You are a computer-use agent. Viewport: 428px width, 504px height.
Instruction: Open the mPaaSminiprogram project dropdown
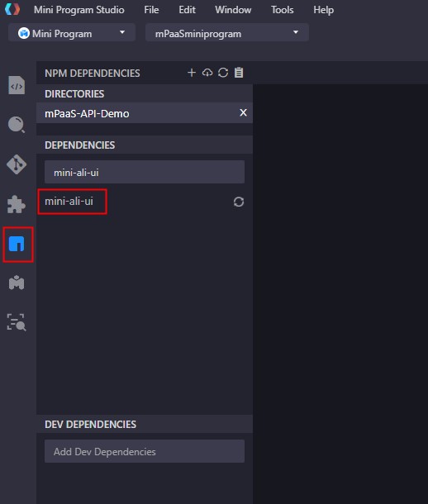(227, 32)
